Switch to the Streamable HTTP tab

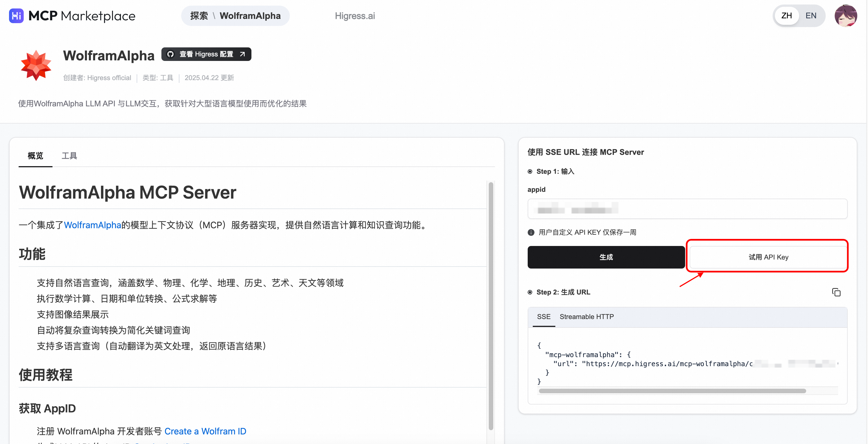586,317
